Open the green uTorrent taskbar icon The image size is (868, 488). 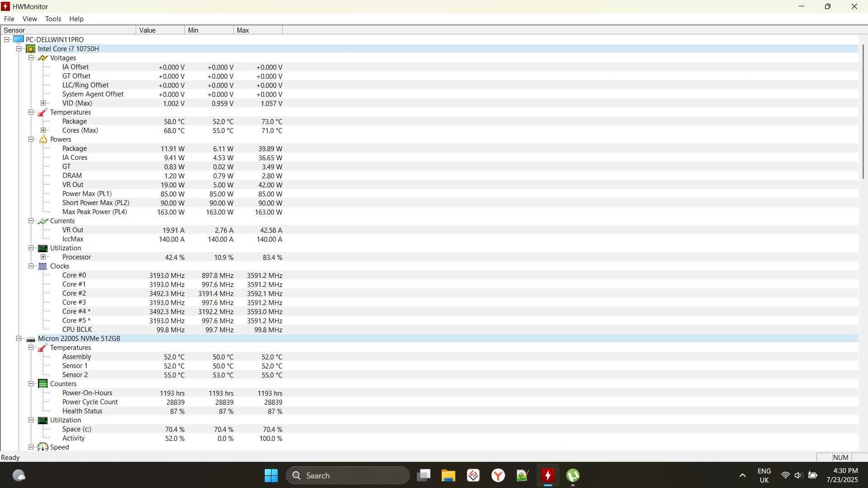[x=573, y=475]
